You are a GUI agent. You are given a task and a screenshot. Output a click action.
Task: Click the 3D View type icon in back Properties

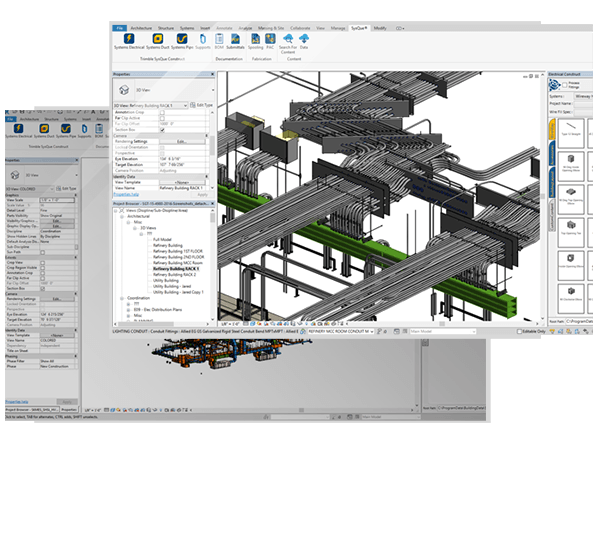pos(15,175)
